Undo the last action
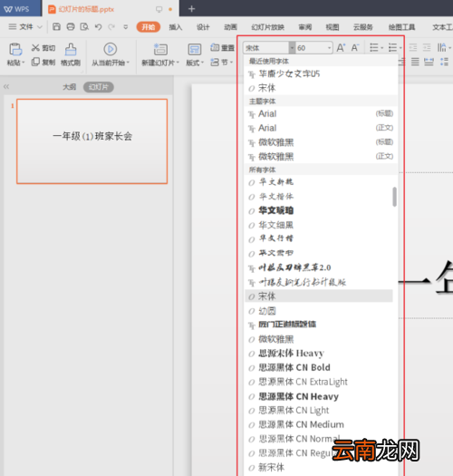 pos(98,27)
